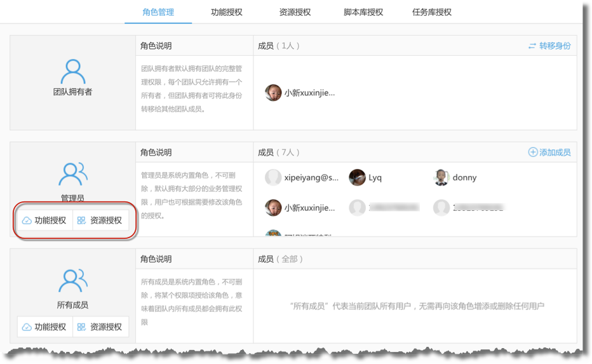Screen dimensions: 592x364
Task: Click the 所有成员 role label
Action: [x=72, y=305]
